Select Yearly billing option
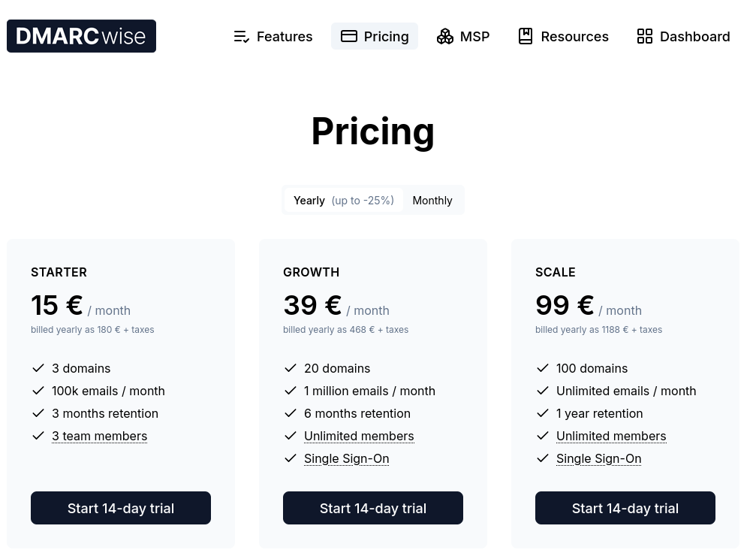Screen dimensions: 756x553 (344, 201)
